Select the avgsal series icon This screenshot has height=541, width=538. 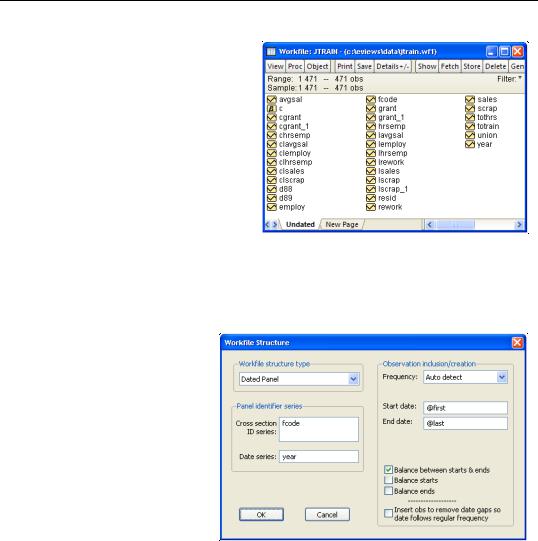tap(272, 99)
